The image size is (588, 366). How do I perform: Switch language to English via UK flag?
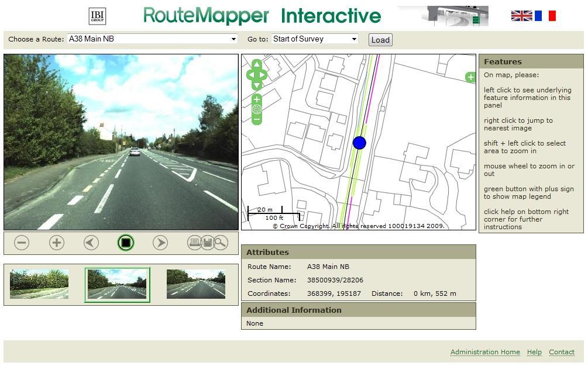click(521, 16)
